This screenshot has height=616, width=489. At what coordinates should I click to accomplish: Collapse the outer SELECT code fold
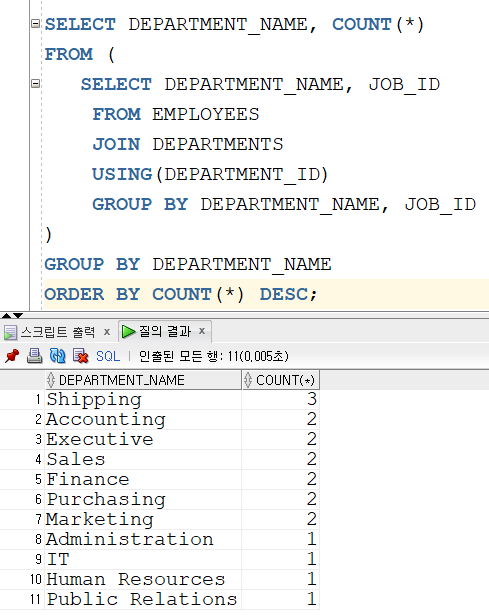(36, 24)
